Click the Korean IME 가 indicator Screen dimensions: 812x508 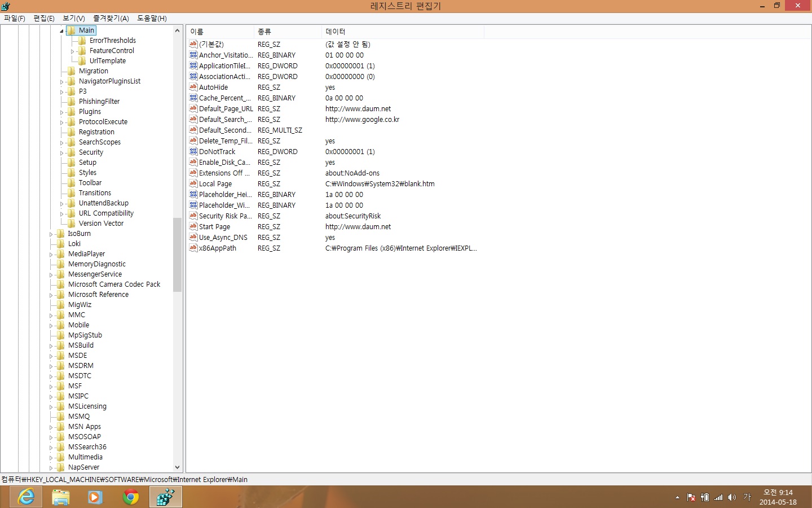pyautogui.click(x=747, y=497)
